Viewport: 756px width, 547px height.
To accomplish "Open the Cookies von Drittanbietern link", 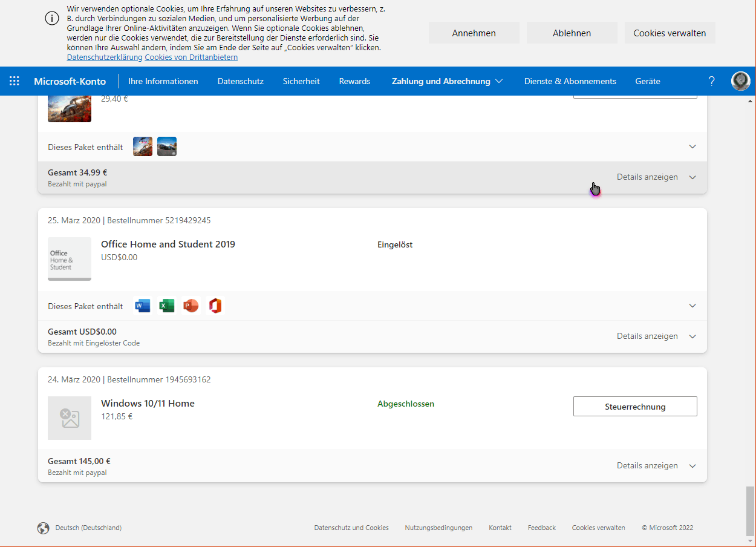I will point(191,57).
